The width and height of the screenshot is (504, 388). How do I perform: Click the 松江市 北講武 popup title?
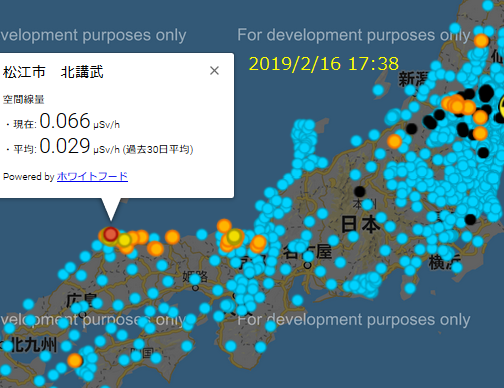pyautogui.click(x=53, y=72)
